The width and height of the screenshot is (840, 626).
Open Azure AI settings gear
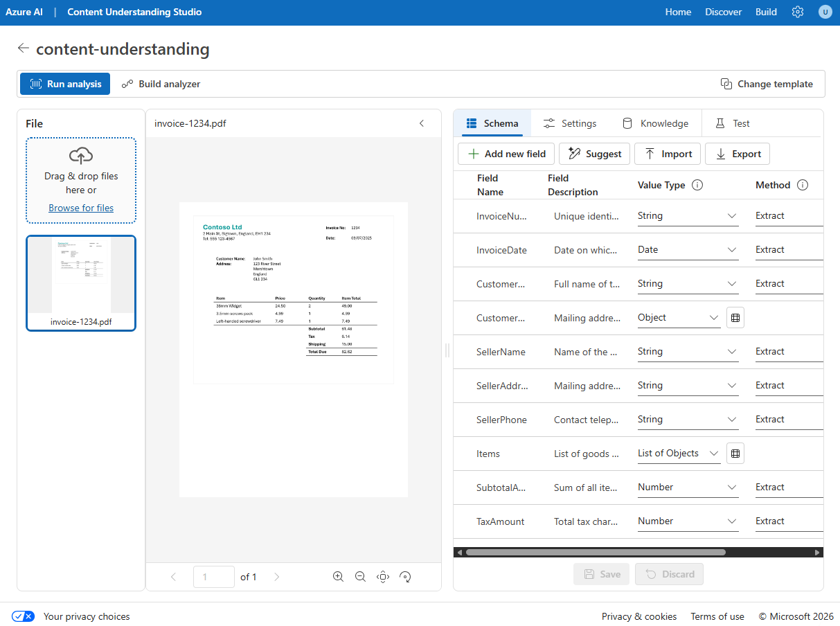coord(797,12)
